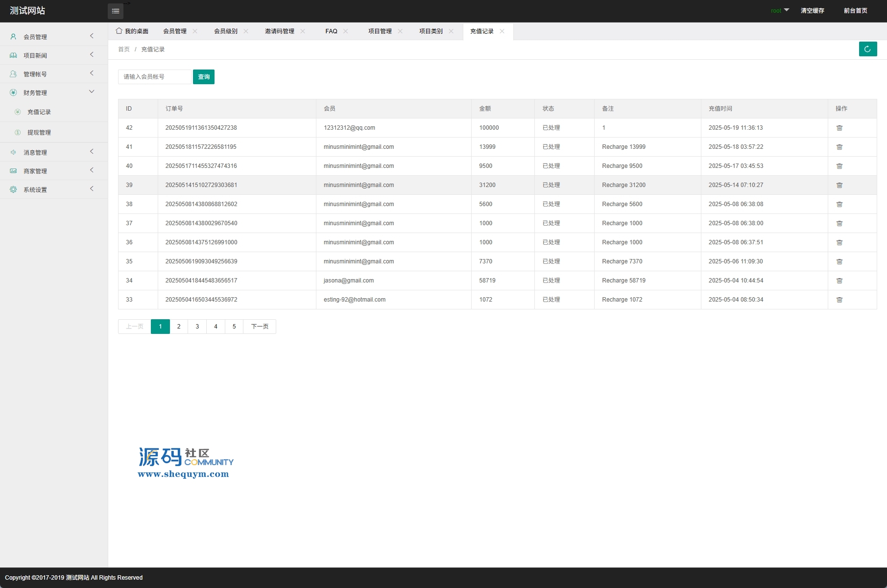Delete the jasona@gmail.com recharge record
Image resolution: width=887 pixels, height=588 pixels.
tap(839, 281)
